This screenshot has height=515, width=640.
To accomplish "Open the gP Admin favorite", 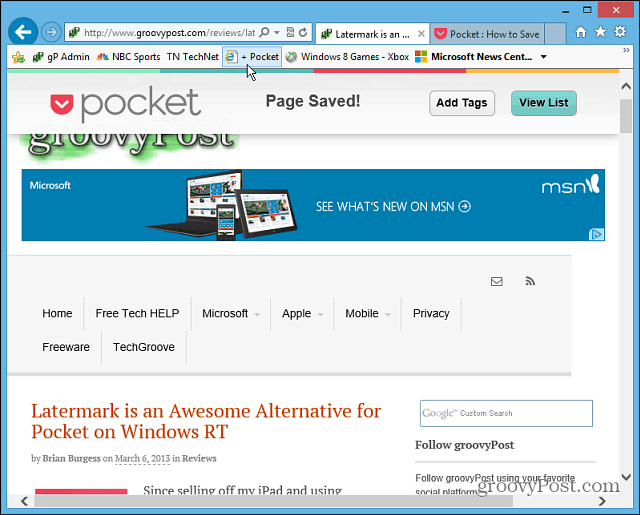I will [61, 57].
